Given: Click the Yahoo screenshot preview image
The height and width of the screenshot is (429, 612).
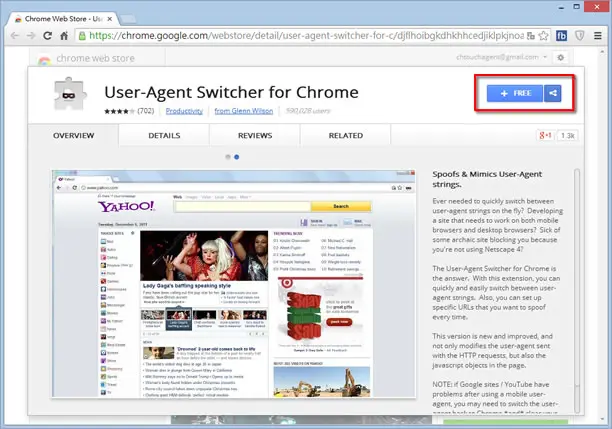Looking at the screenshot, I should tap(233, 284).
